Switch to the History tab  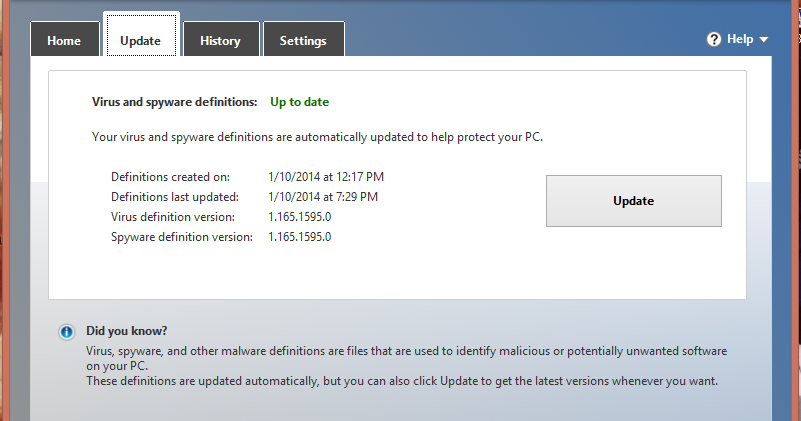click(x=220, y=41)
